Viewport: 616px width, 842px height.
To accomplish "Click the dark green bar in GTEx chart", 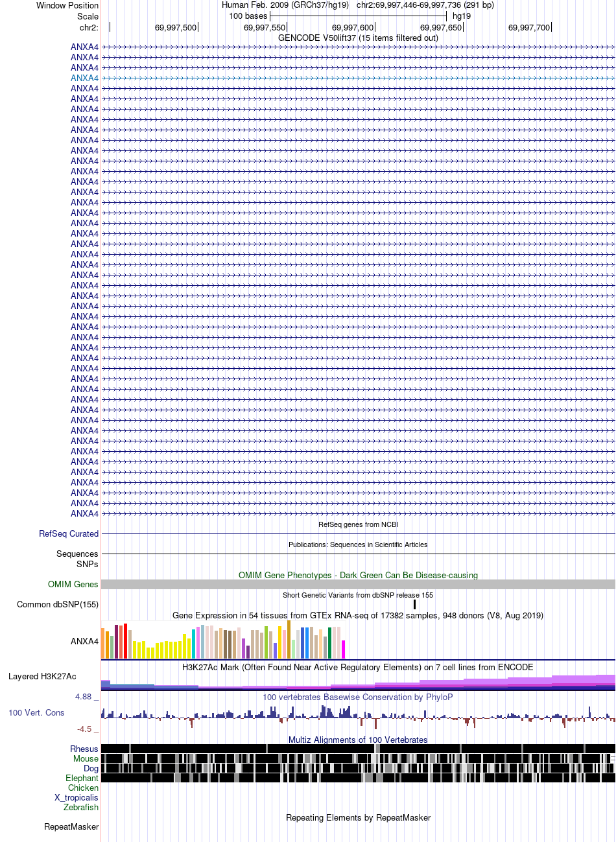I will click(x=330, y=643).
